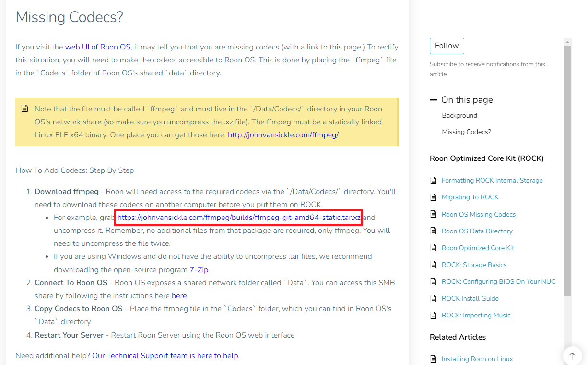This screenshot has width=588, height=365.
Task: Click the document icon beside 'ROCK: Importing Music'
Action: (x=433, y=316)
